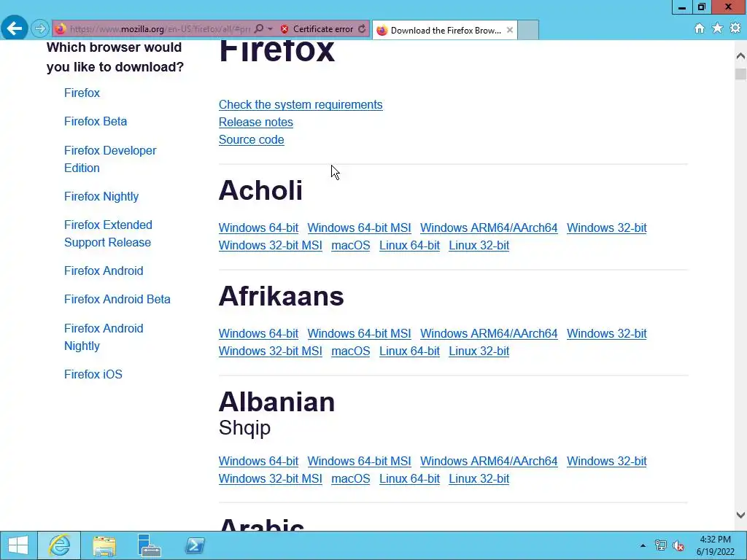
Task: Download Acholi Windows 32-bit MSI
Action: coord(270,246)
